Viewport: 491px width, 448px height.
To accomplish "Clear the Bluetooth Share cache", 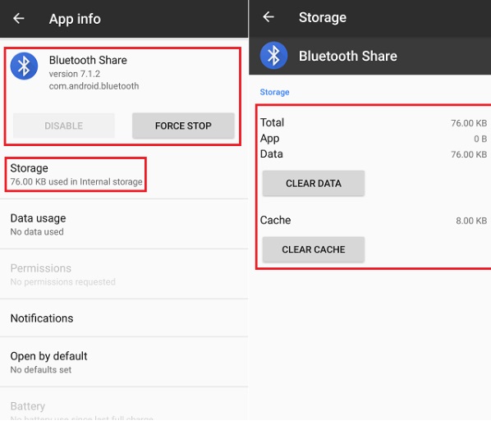I will tap(314, 249).
